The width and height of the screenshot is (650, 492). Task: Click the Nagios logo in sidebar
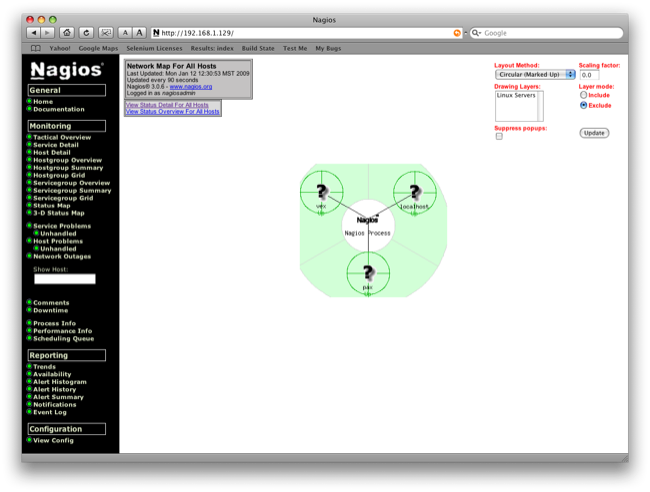(x=66, y=70)
